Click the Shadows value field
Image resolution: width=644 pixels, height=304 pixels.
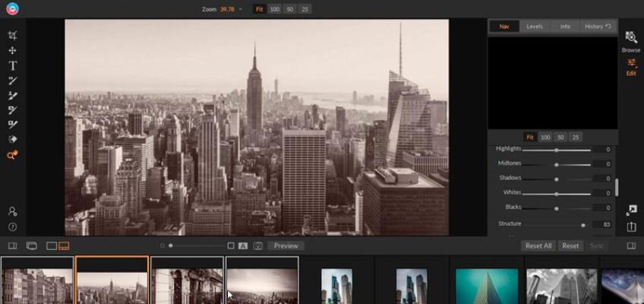tap(603, 179)
